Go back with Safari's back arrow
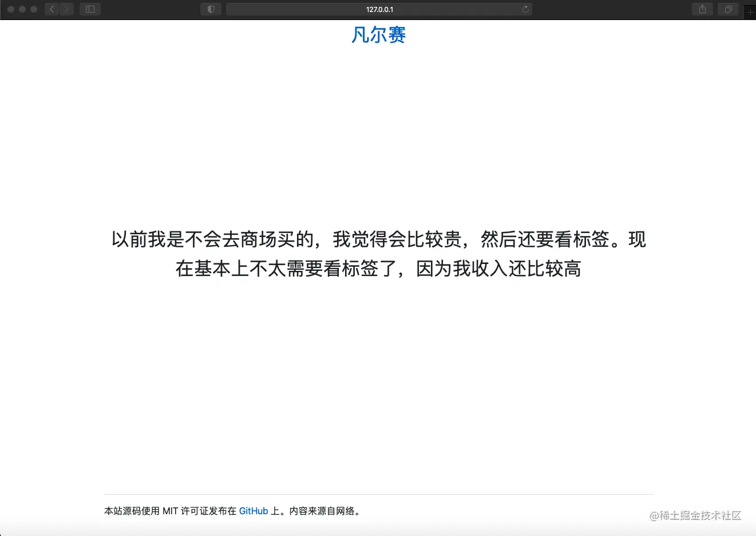This screenshot has width=756, height=536. pyautogui.click(x=52, y=9)
